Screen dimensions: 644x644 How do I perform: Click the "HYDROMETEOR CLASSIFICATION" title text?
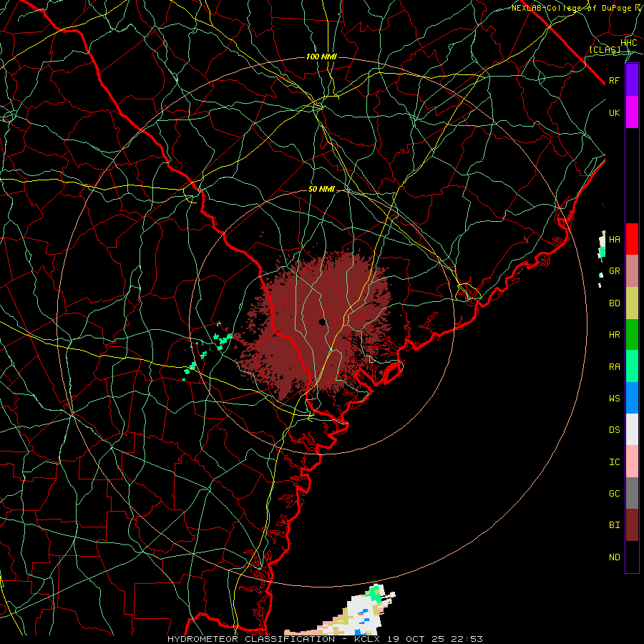[251, 639]
